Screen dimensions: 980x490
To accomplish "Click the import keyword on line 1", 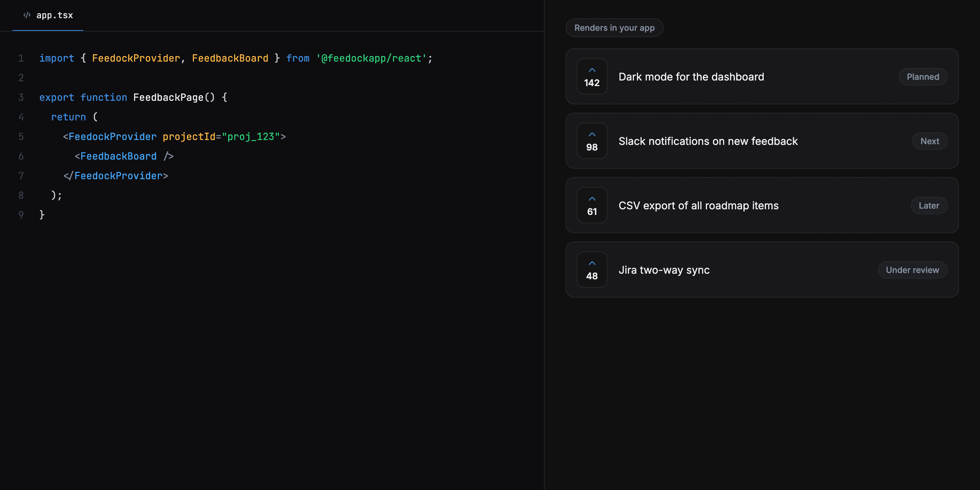I will click(57, 58).
